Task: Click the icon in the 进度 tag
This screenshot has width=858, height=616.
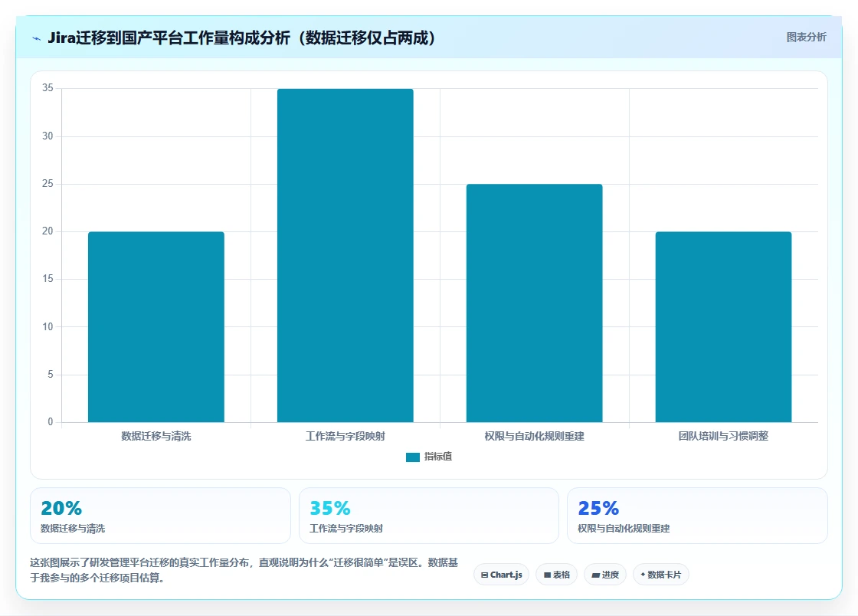Action: point(596,575)
